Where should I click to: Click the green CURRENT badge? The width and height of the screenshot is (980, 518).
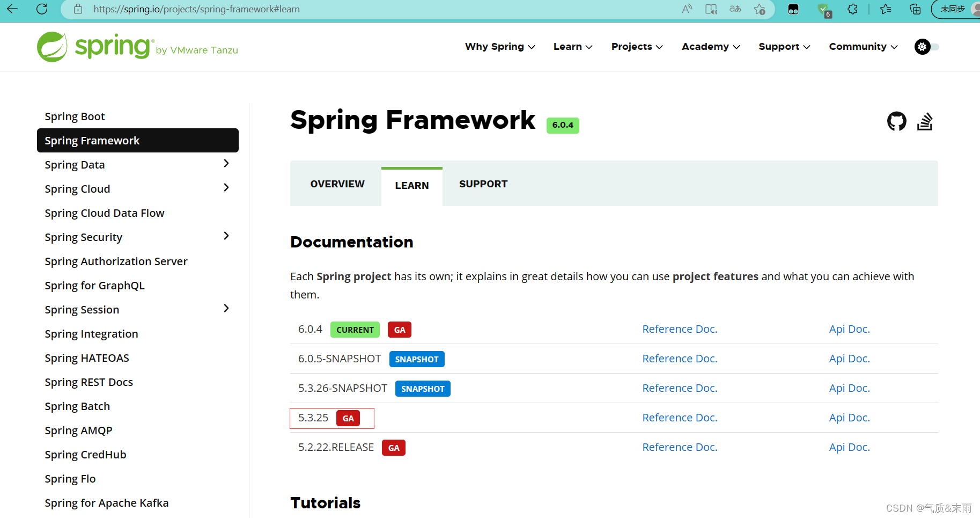coord(355,330)
